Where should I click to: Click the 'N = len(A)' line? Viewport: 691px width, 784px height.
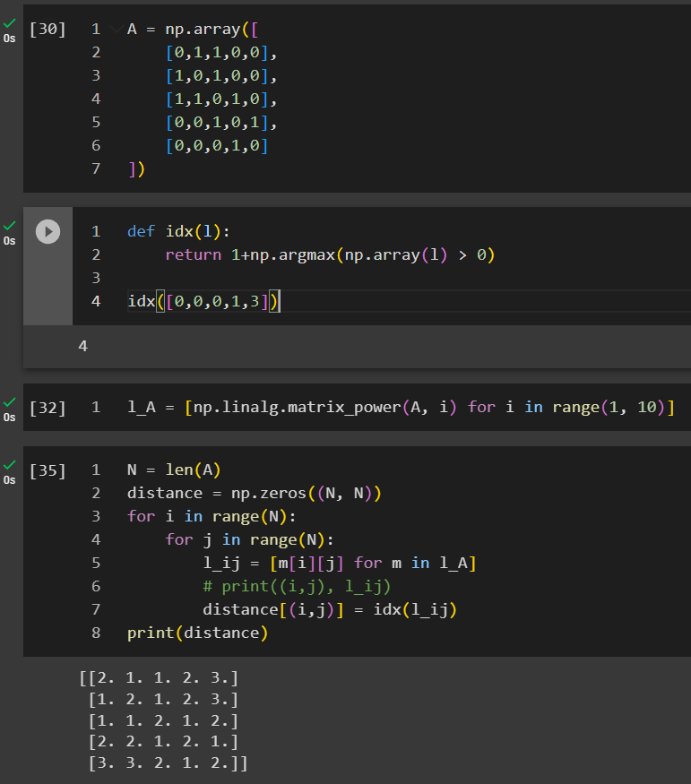(x=174, y=470)
